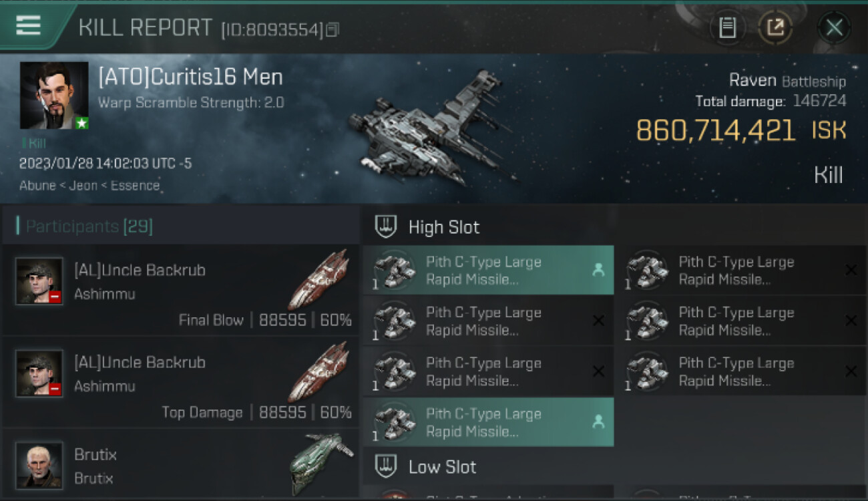
Task: Click Brutix pilot portrait
Action: (x=39, y=465)
